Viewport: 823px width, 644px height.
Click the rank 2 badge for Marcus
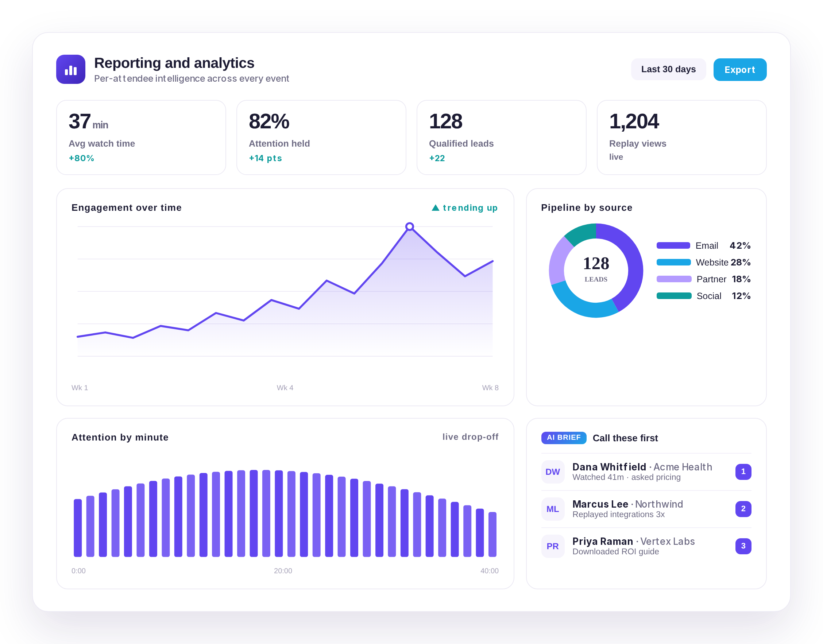743,509
